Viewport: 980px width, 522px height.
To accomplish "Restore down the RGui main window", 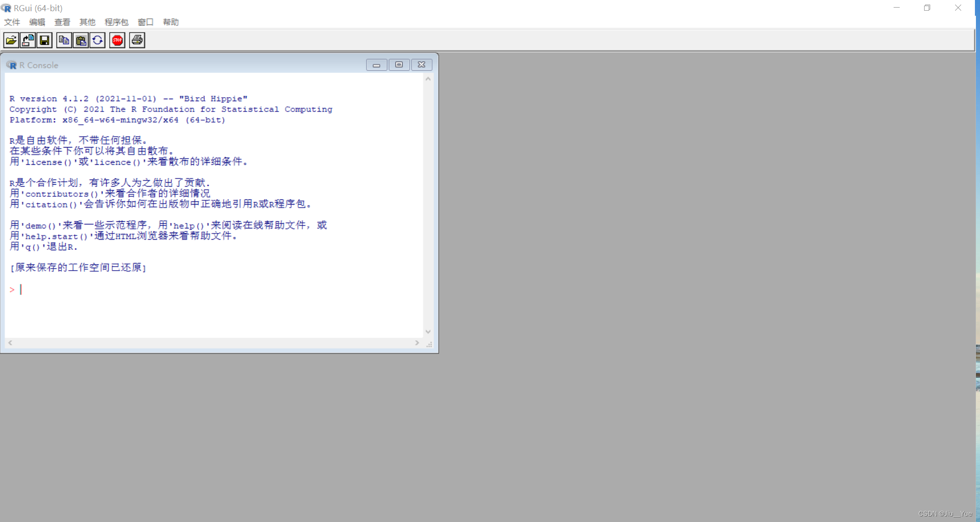I will coord(927,8).
